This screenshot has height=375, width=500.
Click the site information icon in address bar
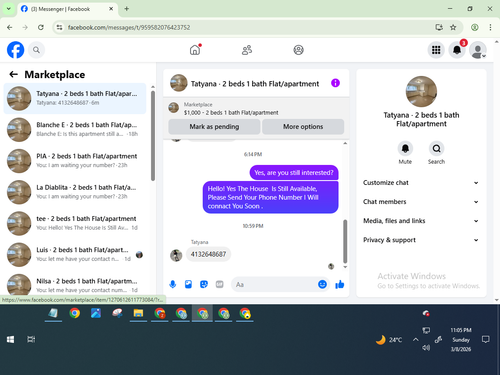(59, 27)
